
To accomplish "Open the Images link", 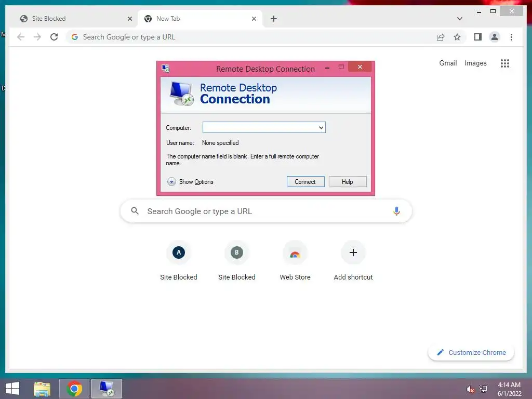I will click(x=475, y=63).
